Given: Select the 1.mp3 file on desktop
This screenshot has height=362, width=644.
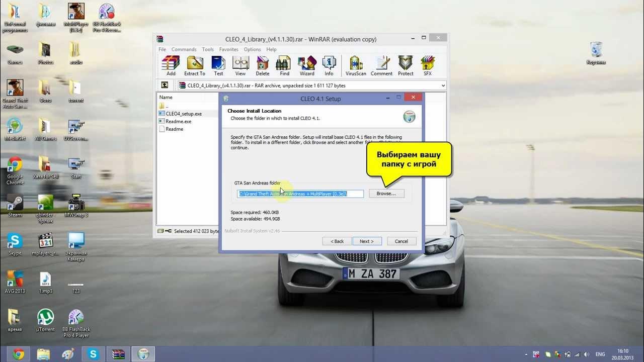Looking at the screenshot, I should (46, 282).
